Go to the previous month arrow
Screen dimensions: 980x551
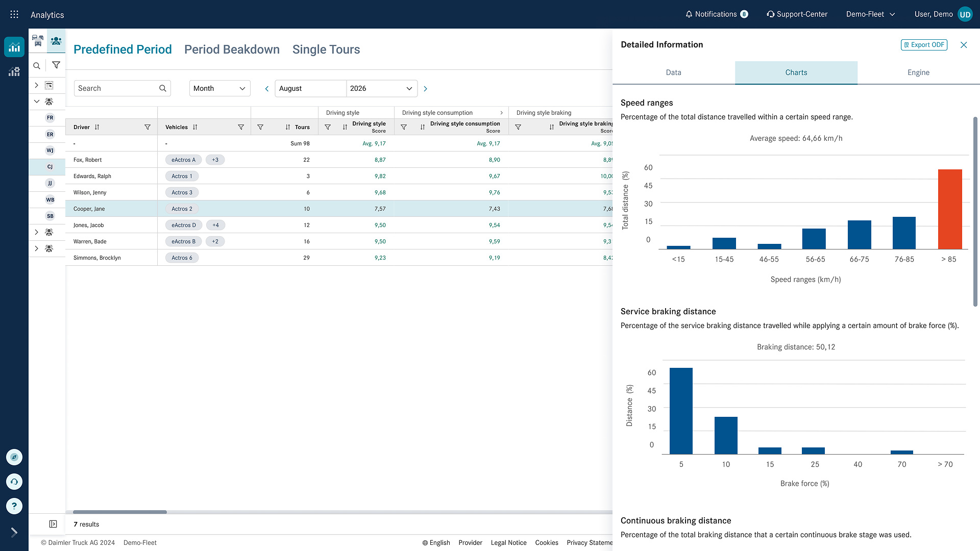pyautogui.click(x=266, y=89)
